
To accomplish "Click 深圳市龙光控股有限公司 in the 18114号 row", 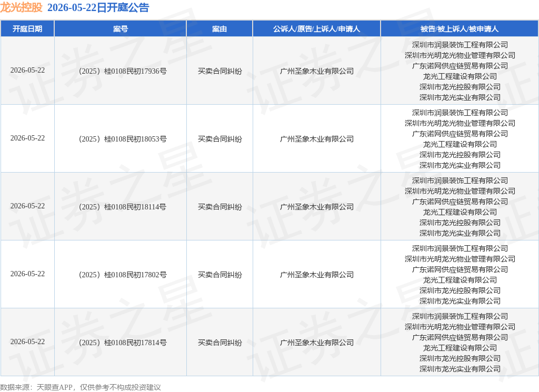I will click(x=460, y=223).
